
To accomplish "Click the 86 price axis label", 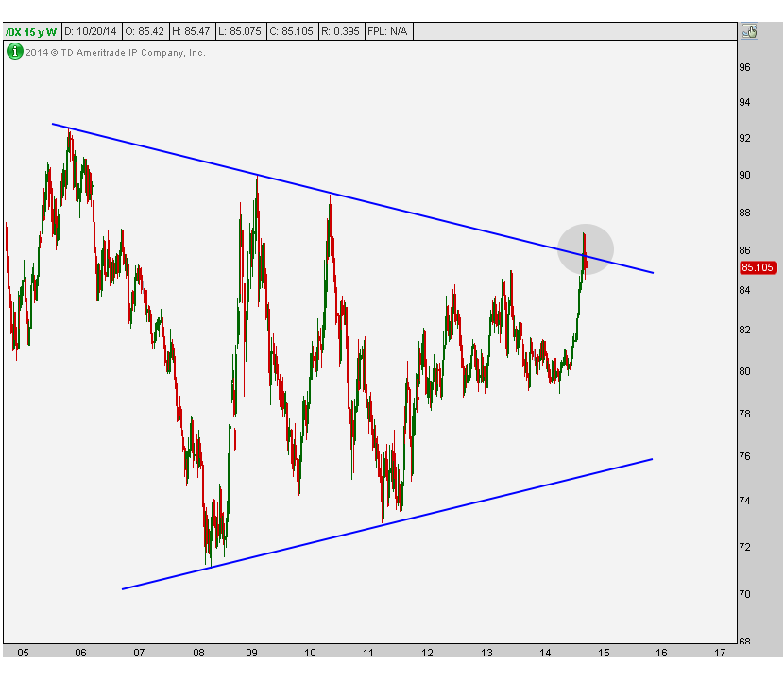I will [745, 250].
